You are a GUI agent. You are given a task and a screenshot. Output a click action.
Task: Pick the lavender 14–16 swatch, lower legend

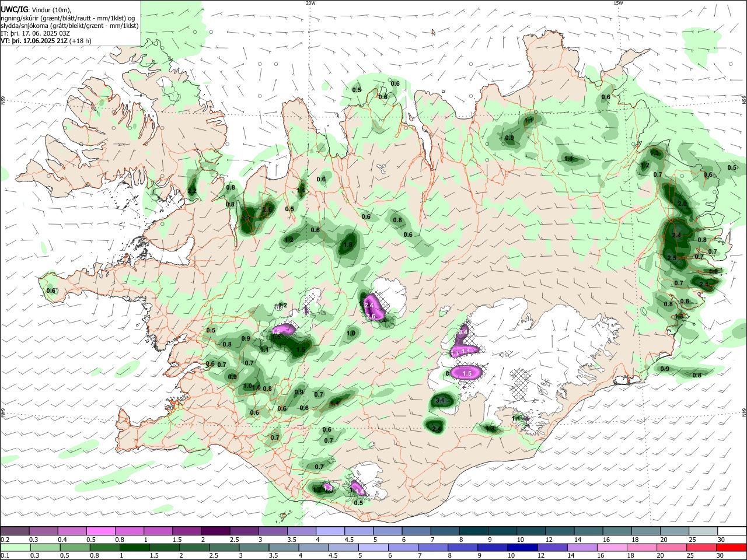581,547
